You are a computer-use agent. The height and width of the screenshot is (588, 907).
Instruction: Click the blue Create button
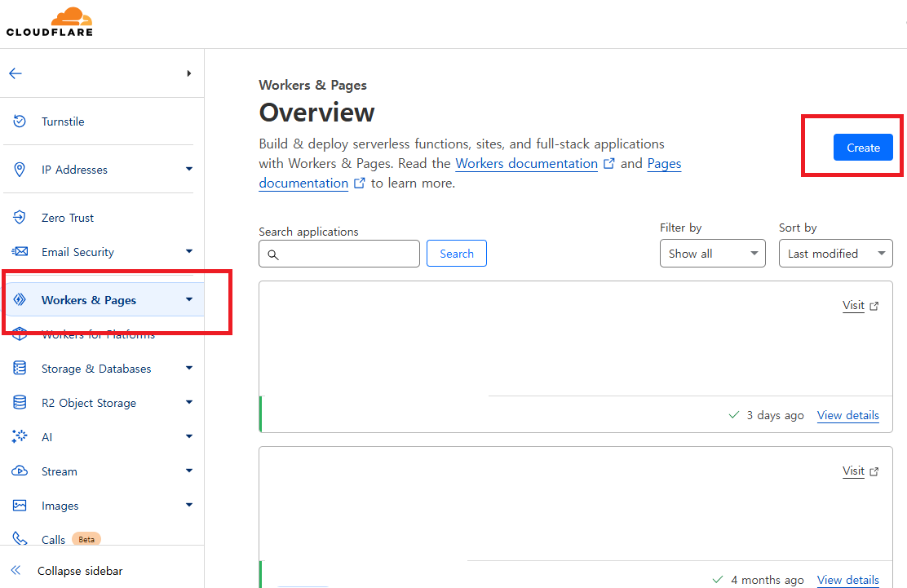[x=863, y=148]
